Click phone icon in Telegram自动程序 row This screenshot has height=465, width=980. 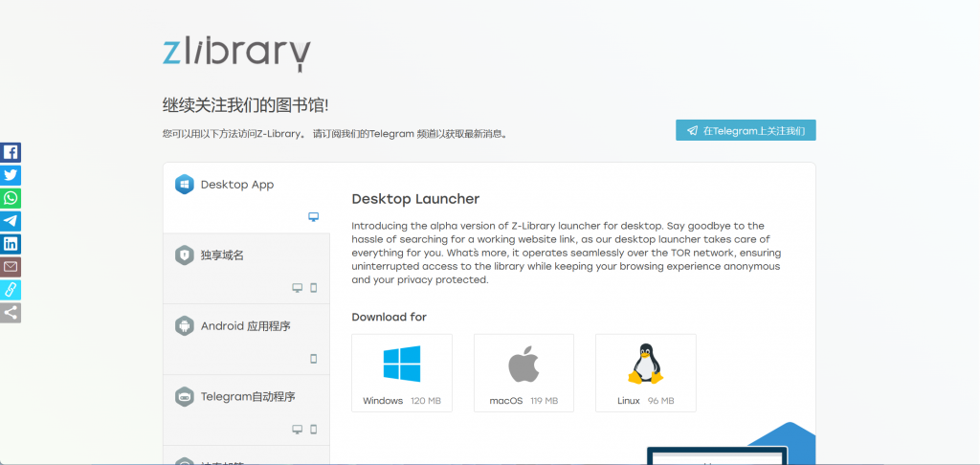pyautogui.click(x=314, y=429)
